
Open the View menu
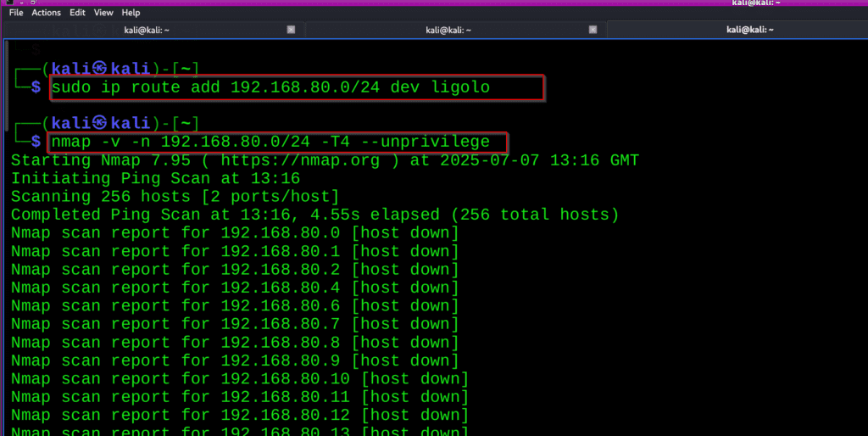[103, 12]
